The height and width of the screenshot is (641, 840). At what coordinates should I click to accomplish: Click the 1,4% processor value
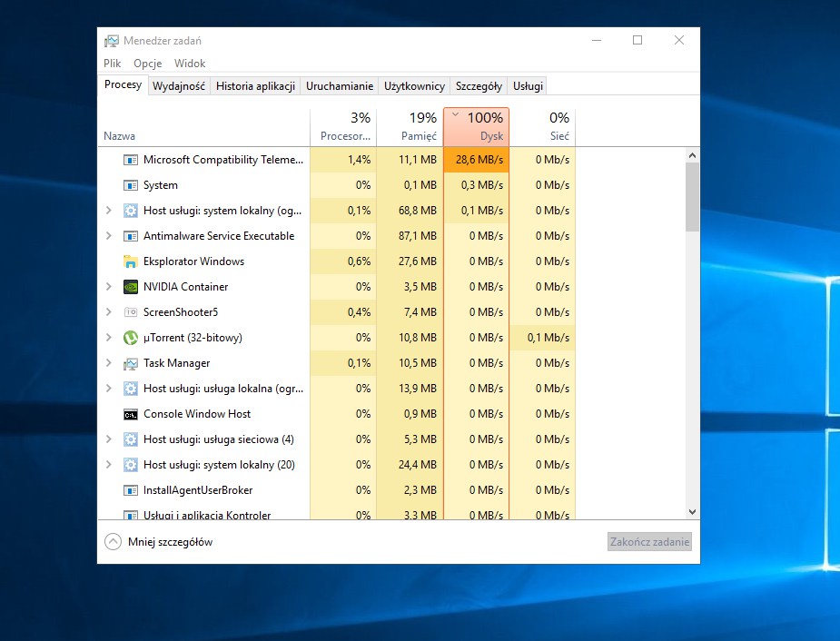pos(359,160)
